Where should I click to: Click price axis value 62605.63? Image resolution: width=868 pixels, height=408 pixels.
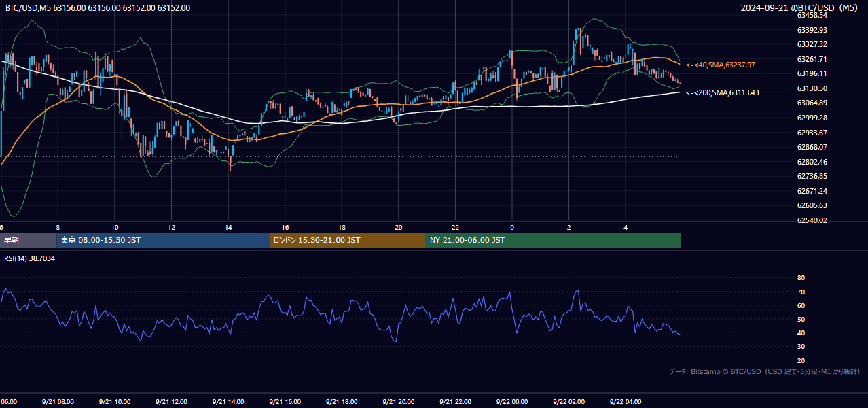click(x=812, y=205)
